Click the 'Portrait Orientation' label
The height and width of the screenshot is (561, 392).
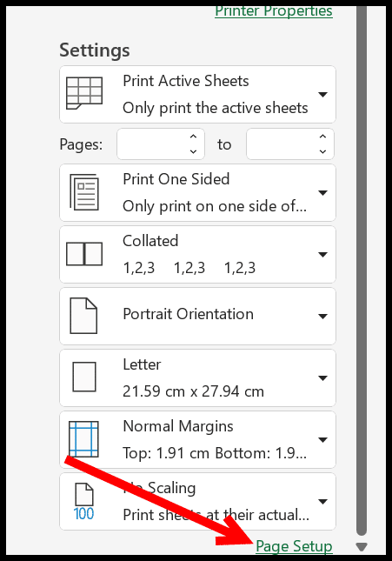(x=188, y=314)
